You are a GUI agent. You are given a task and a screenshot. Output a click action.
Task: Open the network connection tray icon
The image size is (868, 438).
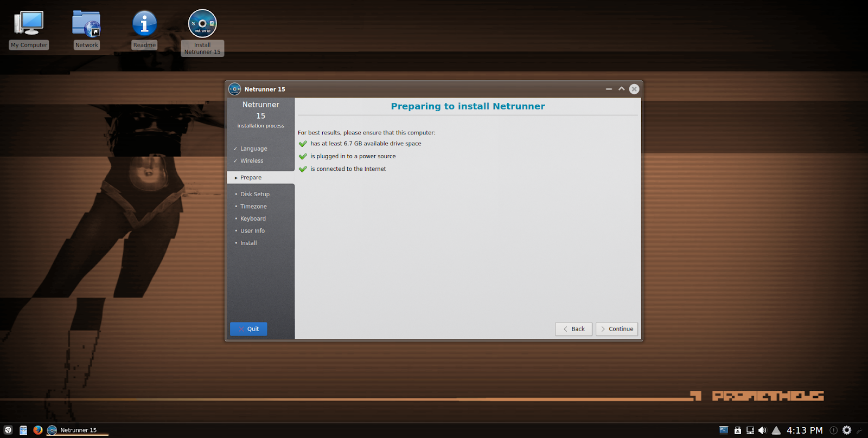[x=750, y=430]
